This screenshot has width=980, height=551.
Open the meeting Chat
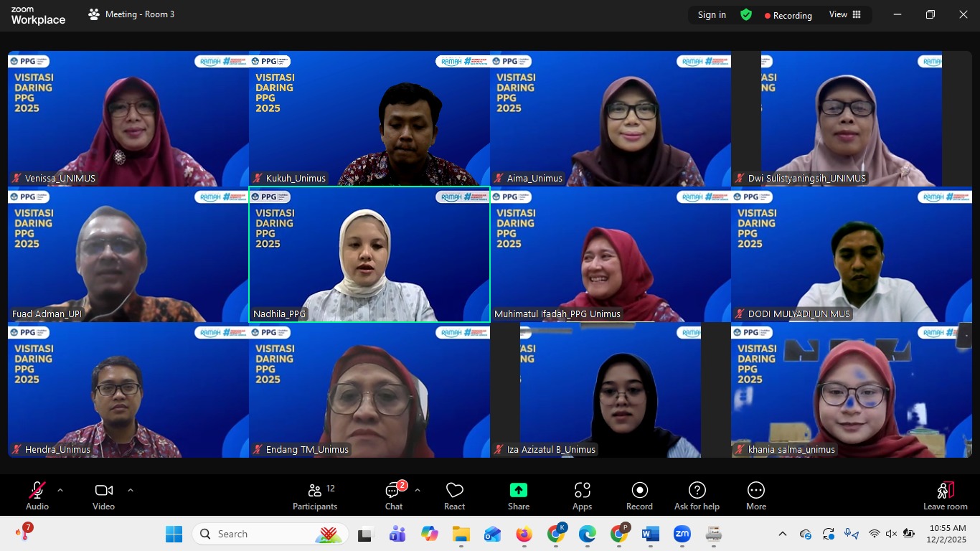click(x=393, y=495)
